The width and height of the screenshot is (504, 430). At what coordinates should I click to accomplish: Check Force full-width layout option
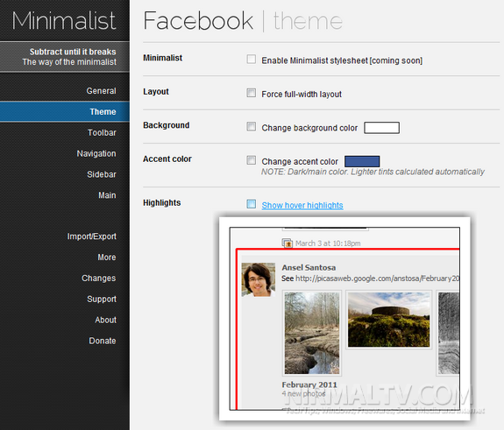tap(251, 93)
